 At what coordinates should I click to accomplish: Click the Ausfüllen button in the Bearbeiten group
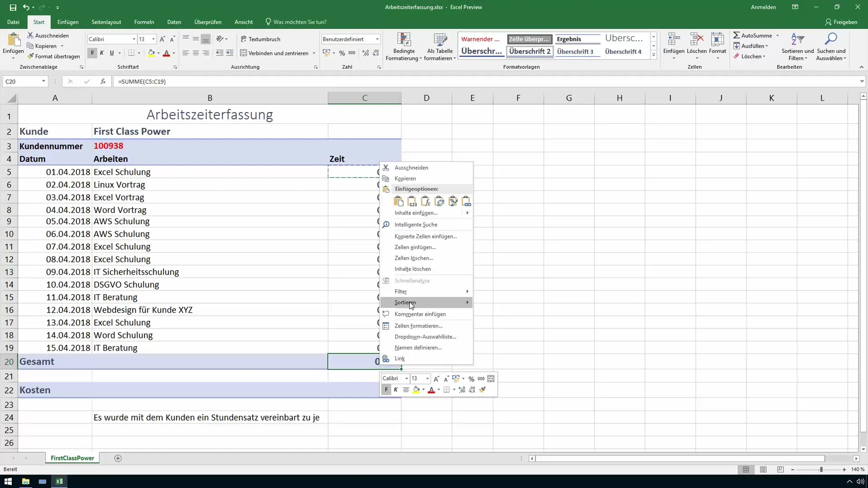[750, 46]
